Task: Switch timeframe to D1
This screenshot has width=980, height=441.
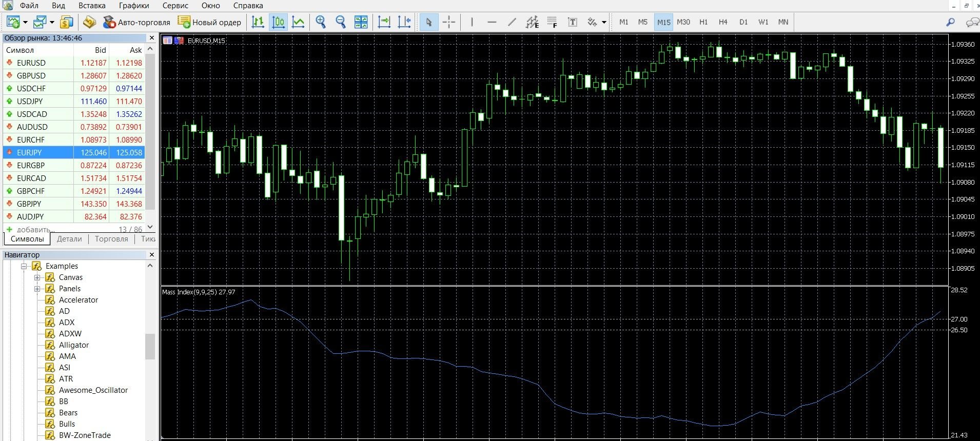Action: coord(743,22)
